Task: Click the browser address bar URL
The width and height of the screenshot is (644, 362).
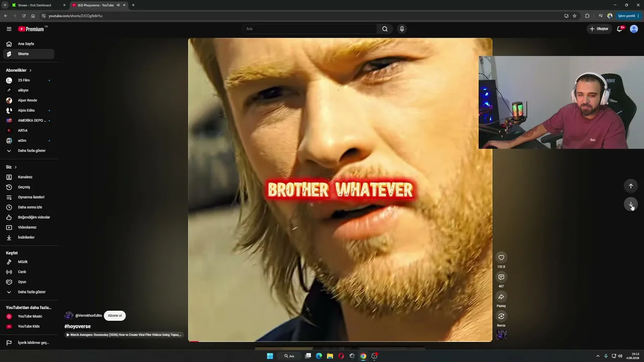Action: point(75,16)
